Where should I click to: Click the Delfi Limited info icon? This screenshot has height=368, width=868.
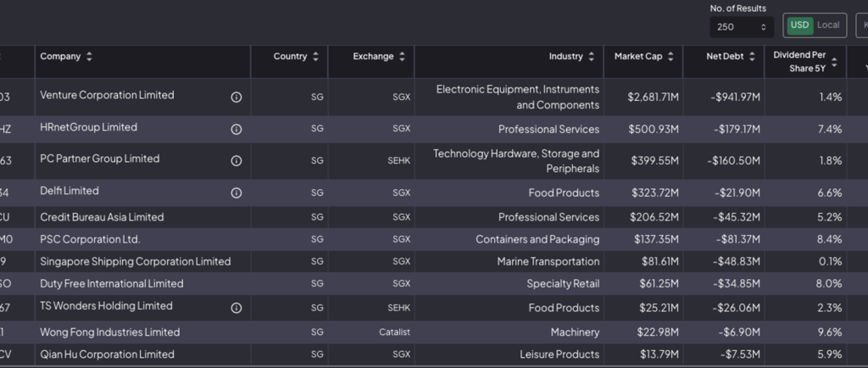pos(236,192)
